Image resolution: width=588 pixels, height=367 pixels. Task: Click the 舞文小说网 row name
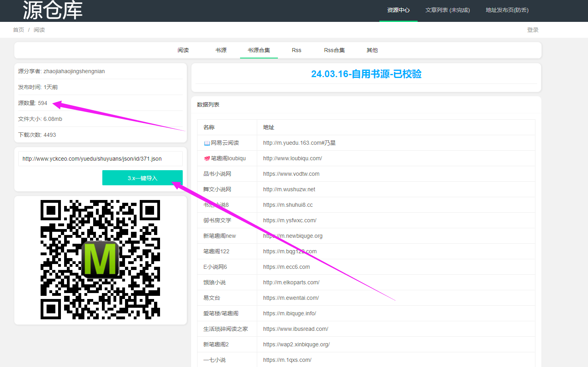(217, 189)
